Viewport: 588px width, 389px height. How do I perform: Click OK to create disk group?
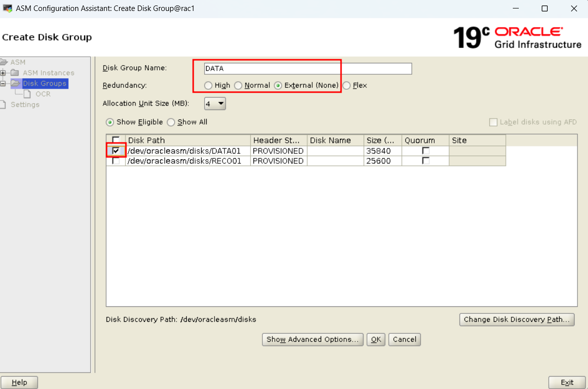376,340
